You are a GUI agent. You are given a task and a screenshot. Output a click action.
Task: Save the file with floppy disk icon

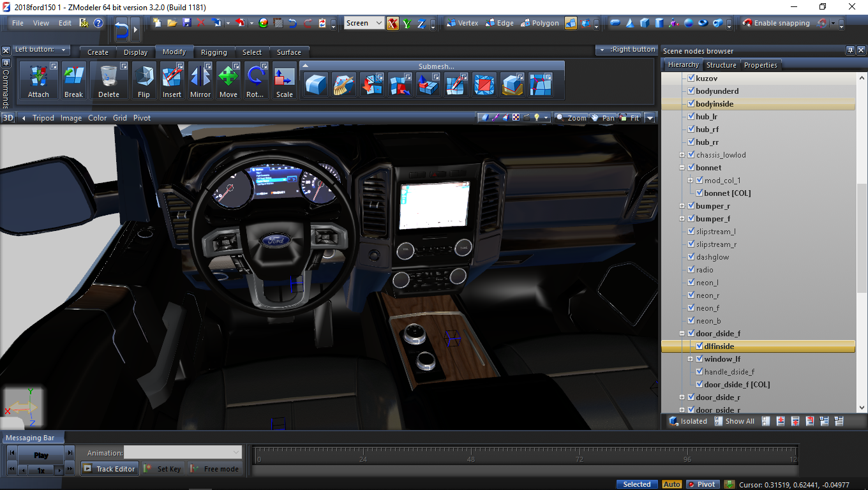click(x=186, y=23)
